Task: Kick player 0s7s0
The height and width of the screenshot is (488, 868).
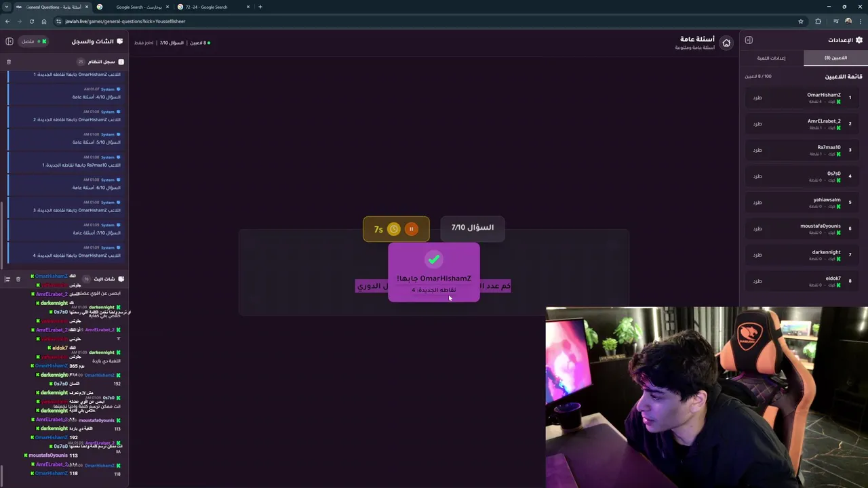Action: (757, 176)
